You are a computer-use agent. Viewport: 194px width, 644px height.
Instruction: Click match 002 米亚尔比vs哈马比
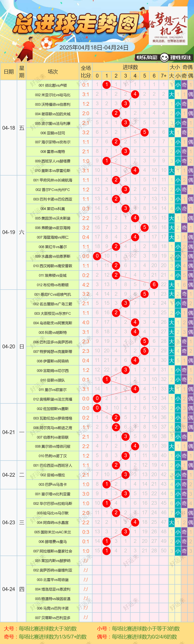53,95
